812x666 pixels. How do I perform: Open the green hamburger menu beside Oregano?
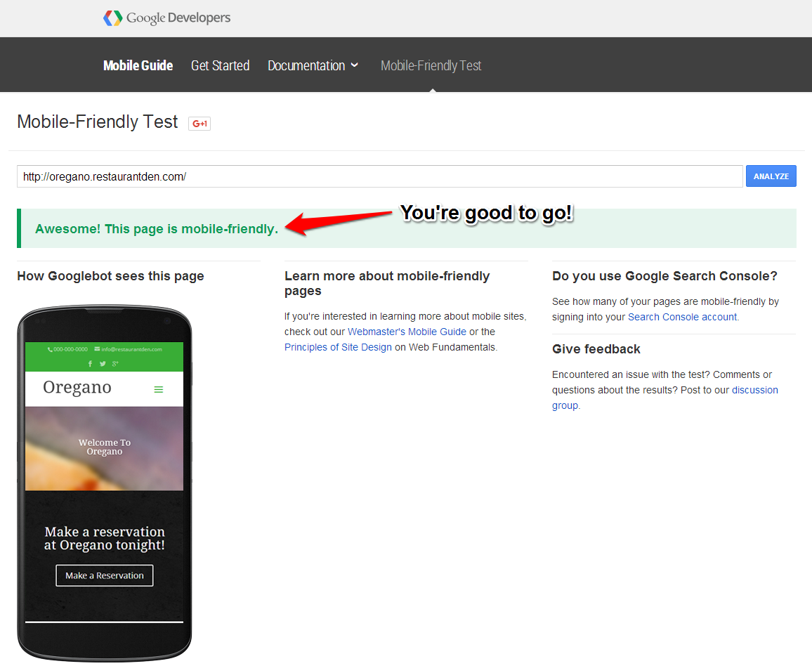coord(159,389)
